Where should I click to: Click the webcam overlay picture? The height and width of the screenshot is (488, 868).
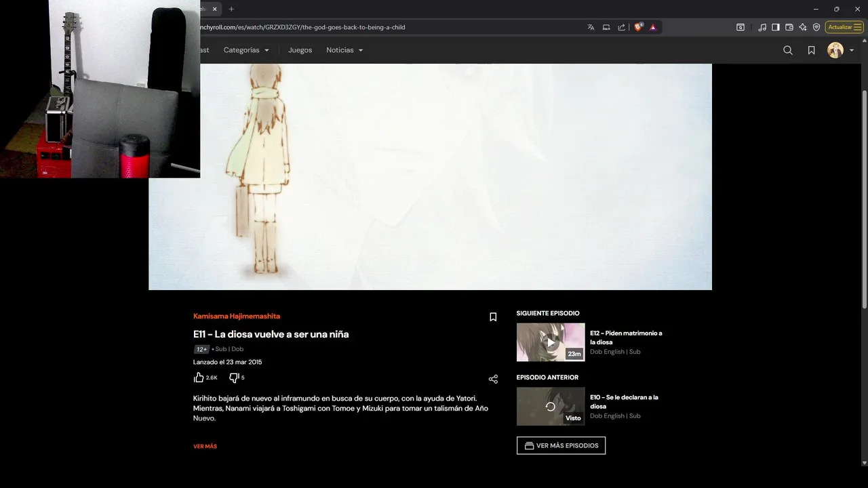click(x=100, y=89)
